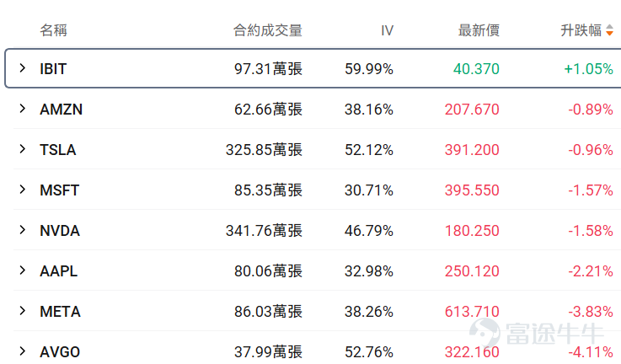Click NVDA volume 341.76萬張
The height and width of the screenshot is (364, 621).
pos(265,231)
